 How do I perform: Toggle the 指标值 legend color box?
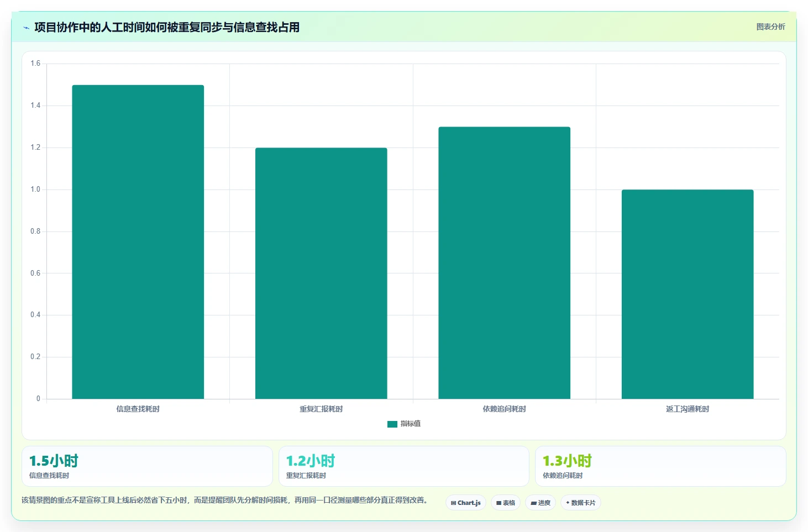(392, 424)
